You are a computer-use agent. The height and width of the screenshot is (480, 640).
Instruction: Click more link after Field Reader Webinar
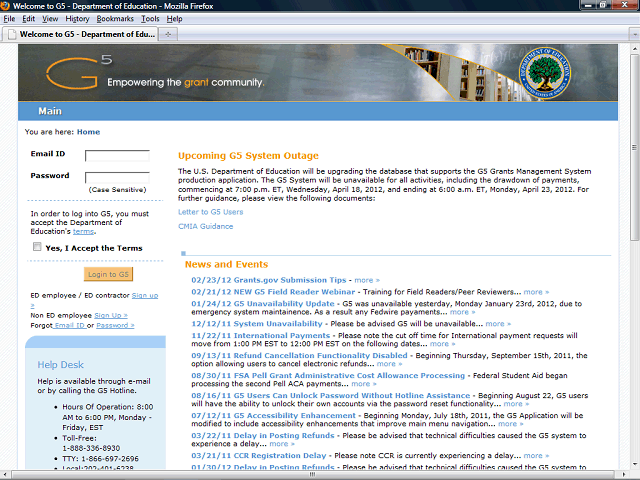[536, 292]
